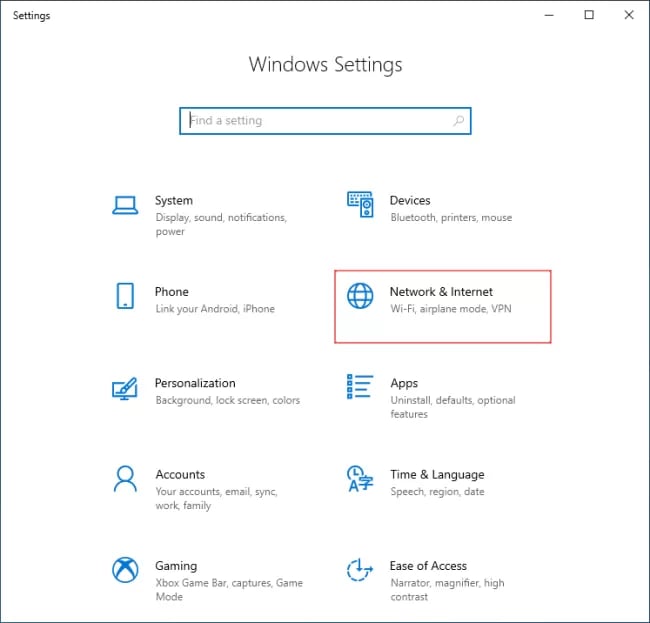
Task: Select the Time & Language heading
Action: click(x=437, y=475)
